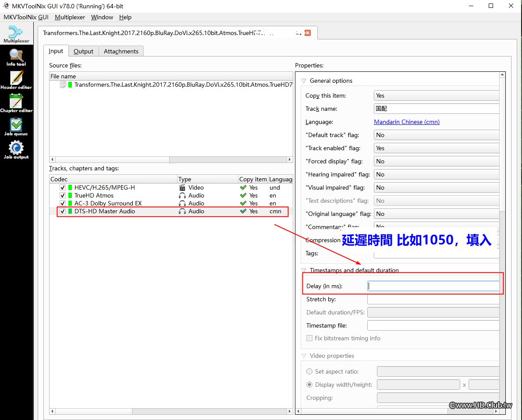
Task: Open the Help menu
Action: point(125,17)
